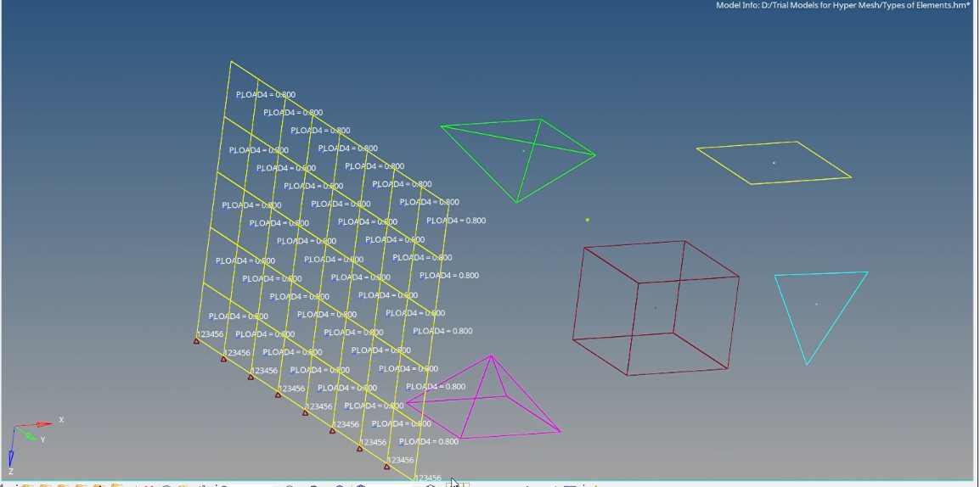980x487 pixels.
Task: Click the Model Info file path text
Action: tap(842, 5)
